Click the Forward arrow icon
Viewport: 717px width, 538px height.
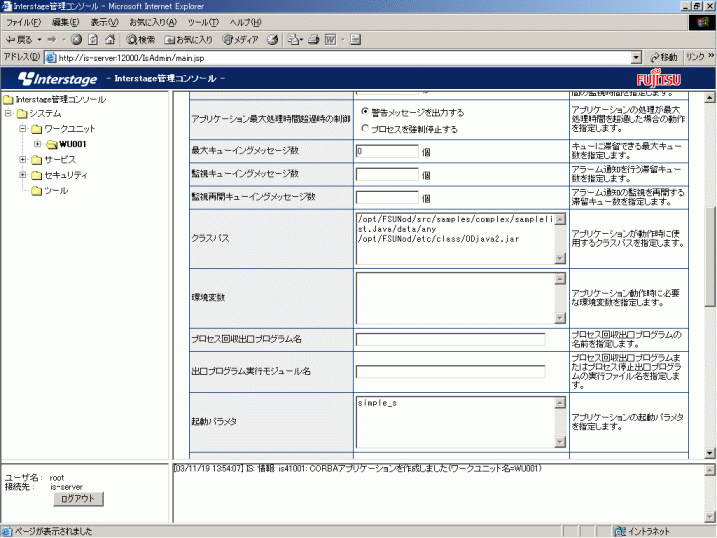(52, 40)
